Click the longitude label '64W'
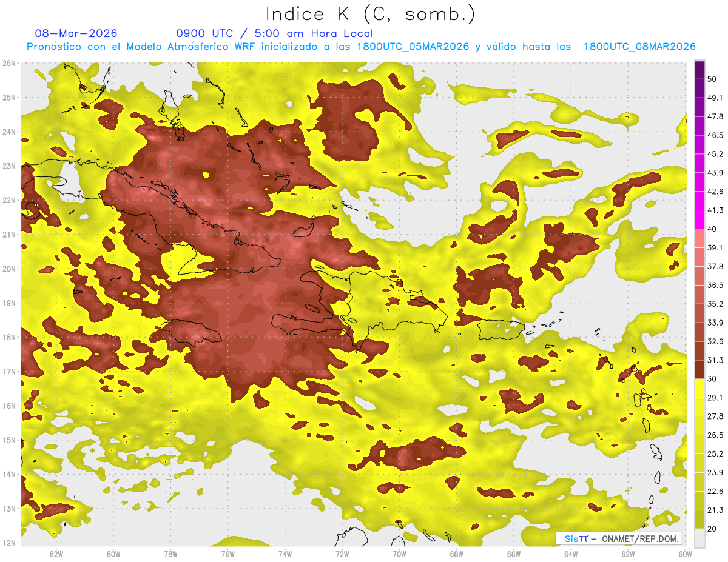Image resolution: width=728 pixels, height=562 pixels. tap(571, 554)
